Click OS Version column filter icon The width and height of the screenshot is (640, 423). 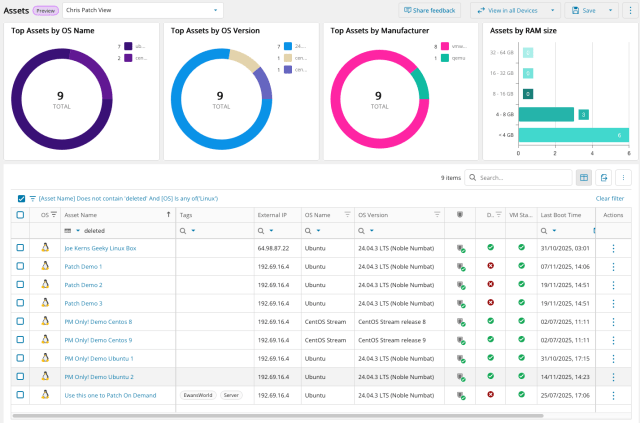436,214
